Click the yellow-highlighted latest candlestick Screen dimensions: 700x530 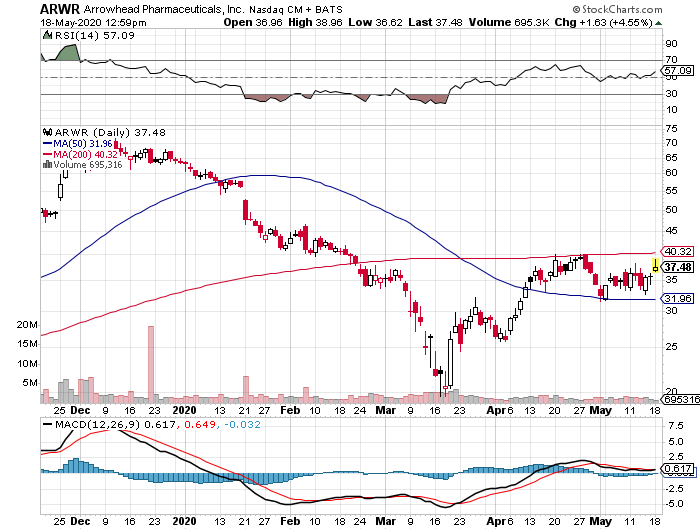pos(655,265)
